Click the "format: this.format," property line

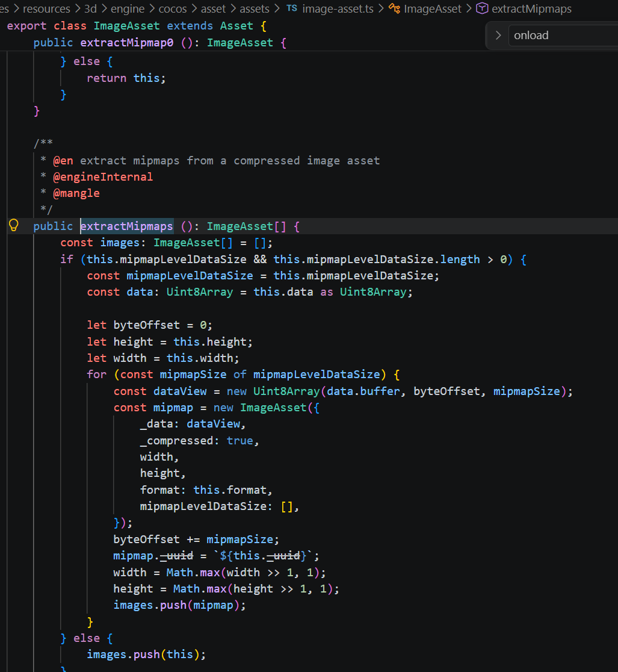coord(206,490)
